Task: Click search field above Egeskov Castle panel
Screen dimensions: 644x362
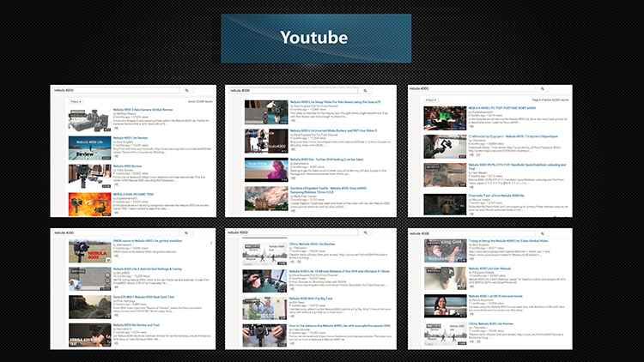Action: tap(294, 90)
